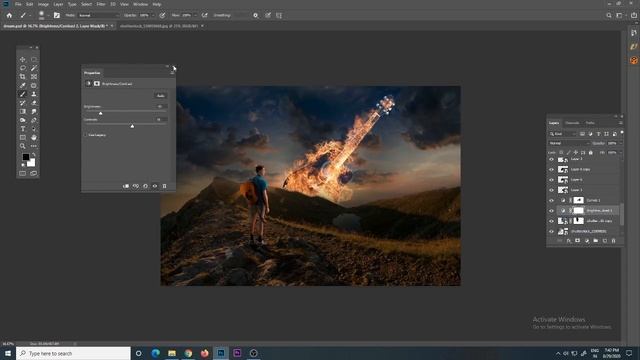
Task: Open the brush settings panel icon
Action: click(57, 16)
